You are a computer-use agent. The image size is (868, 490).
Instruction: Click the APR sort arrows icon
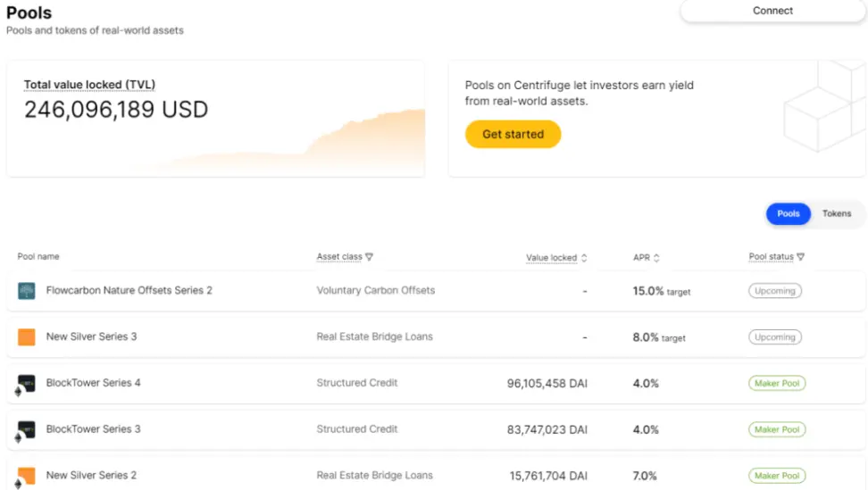point(656,258)
